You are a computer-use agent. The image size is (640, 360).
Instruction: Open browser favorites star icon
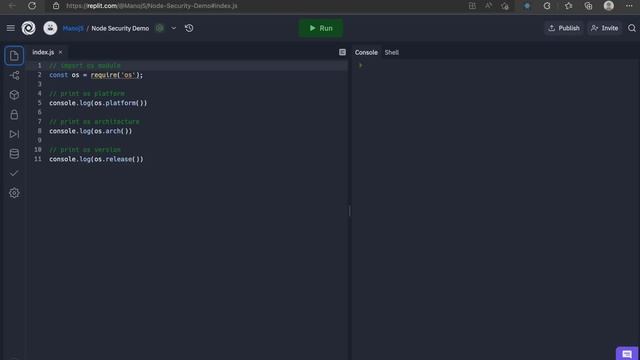pyautogui.click(x=568, y=6)
